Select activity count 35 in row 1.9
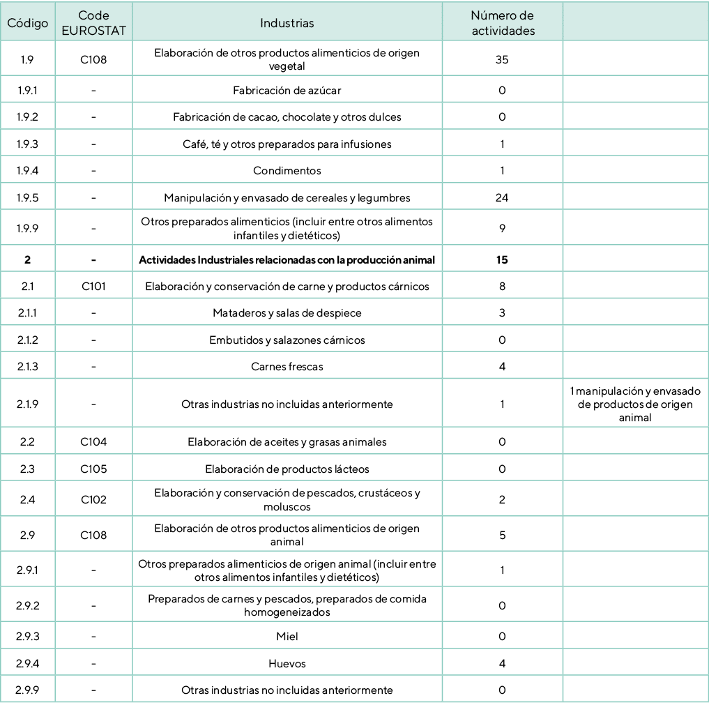 [x=501, y=60]
